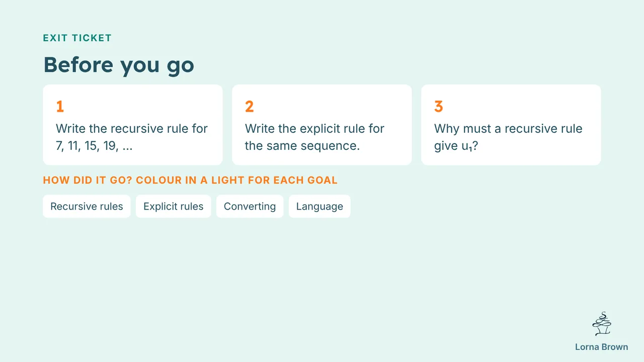Screen dimensions: 644x362
Task: Click the orange number 3
Action: point(439,107)
